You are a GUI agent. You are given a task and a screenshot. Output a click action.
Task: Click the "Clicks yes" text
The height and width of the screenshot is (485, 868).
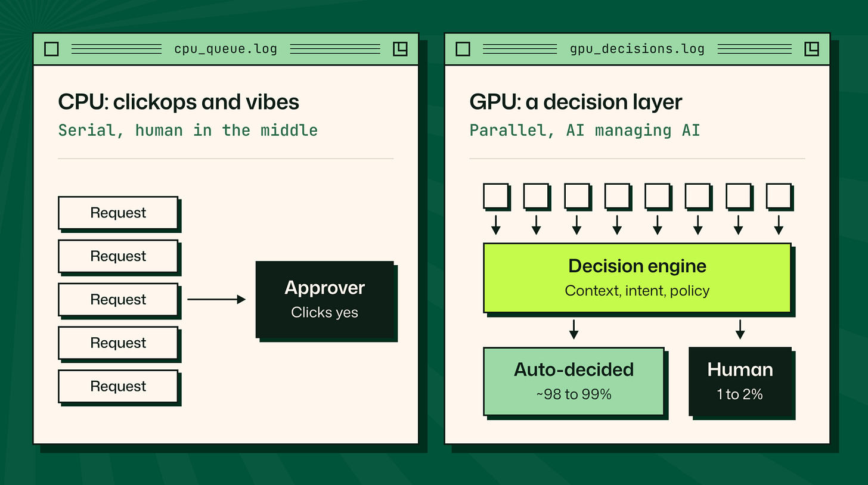point(325,312)
